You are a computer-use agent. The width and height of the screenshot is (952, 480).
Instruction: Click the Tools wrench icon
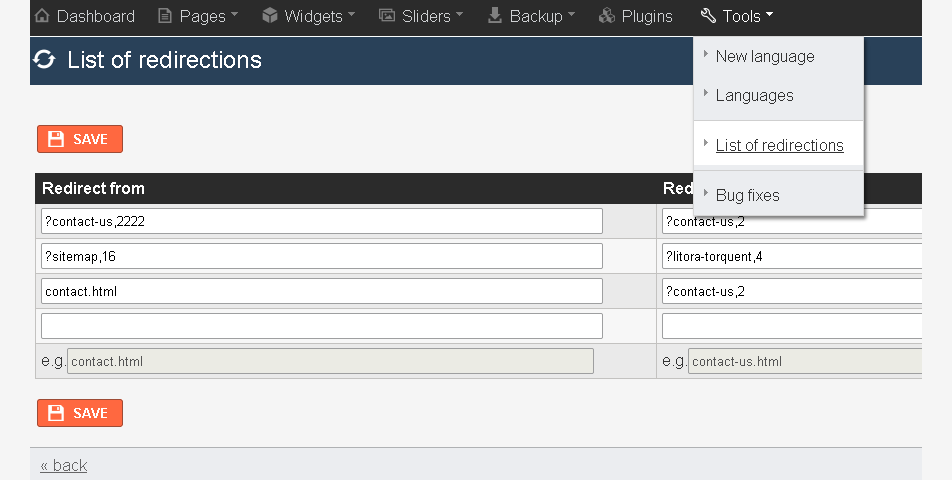708,15
